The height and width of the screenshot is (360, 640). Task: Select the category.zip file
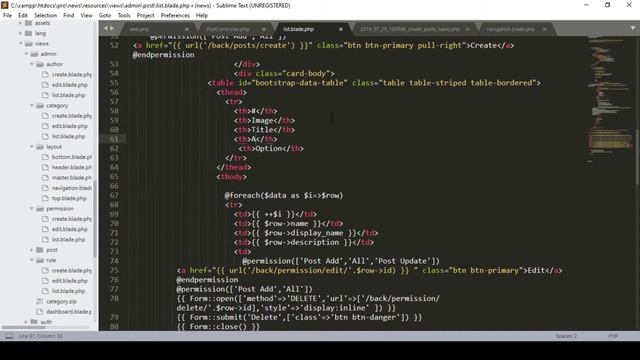61,302
